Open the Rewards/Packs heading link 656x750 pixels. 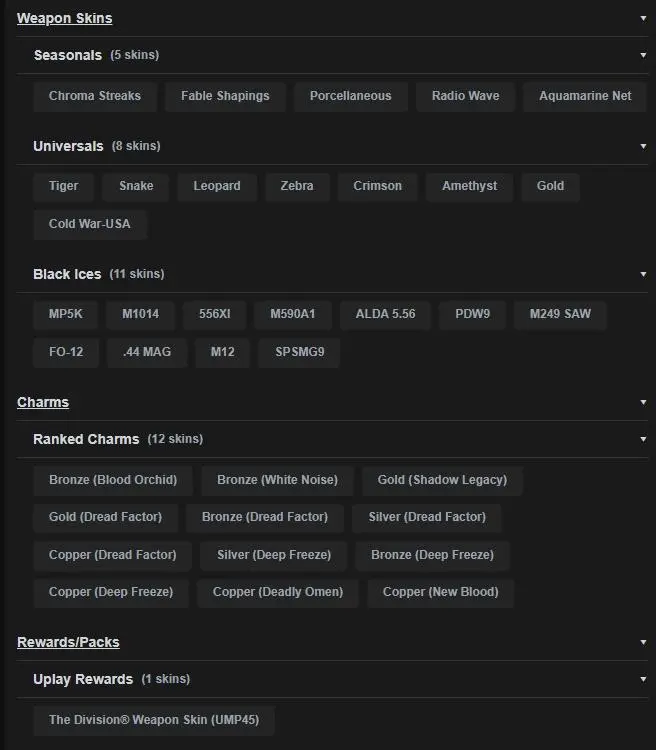[68, 642]
